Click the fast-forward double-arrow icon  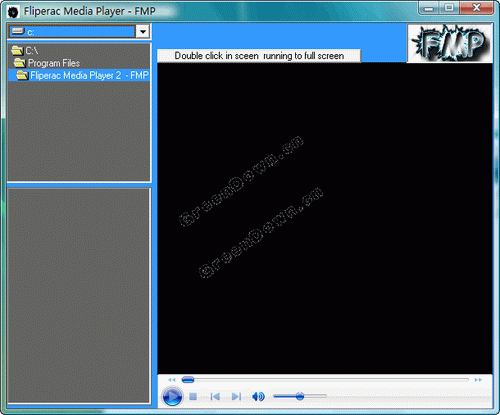click(x=478, y=380)
